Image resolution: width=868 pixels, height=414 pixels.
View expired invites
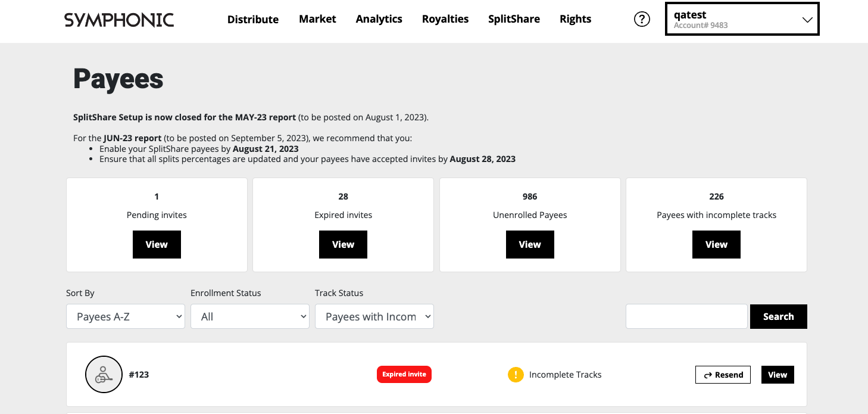(x=343, y=244)
